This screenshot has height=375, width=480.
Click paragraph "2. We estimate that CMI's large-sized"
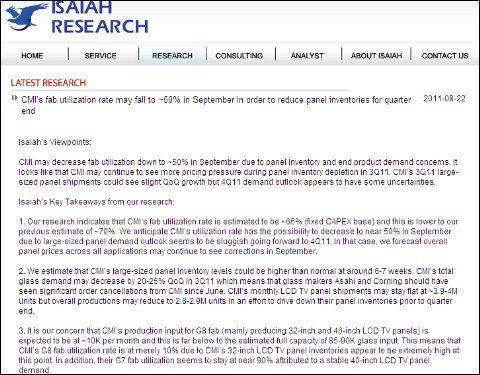coord(238,291)
